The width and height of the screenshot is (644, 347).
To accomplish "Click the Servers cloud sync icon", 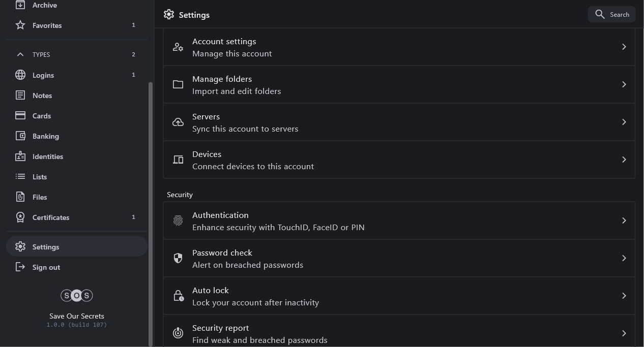I will (x=178, y=122).
